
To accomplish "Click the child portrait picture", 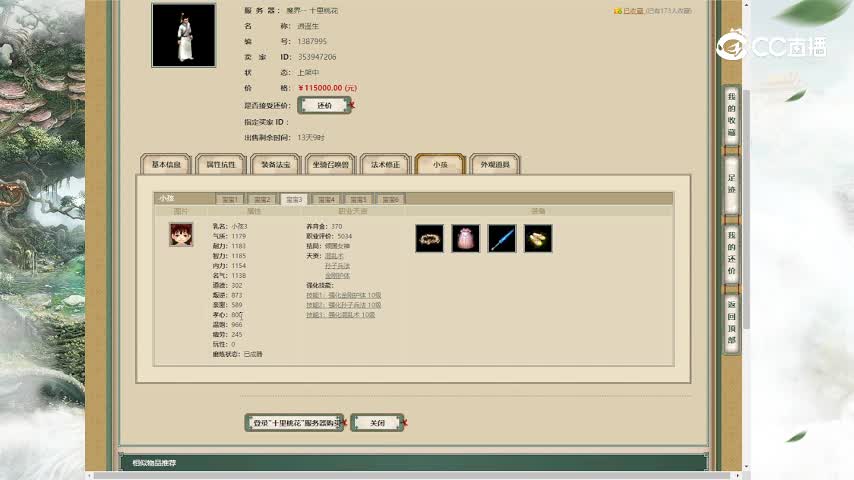I will (x=181, y=235).
